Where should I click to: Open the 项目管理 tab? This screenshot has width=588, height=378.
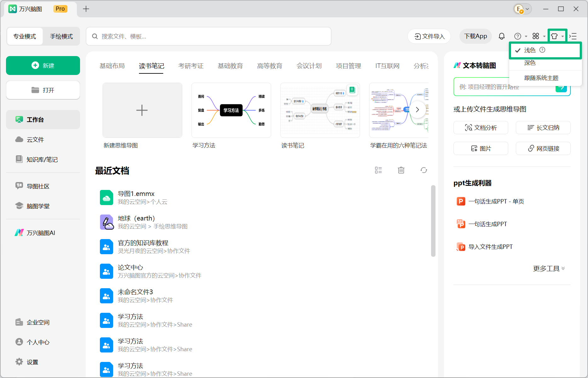(349, 66)
